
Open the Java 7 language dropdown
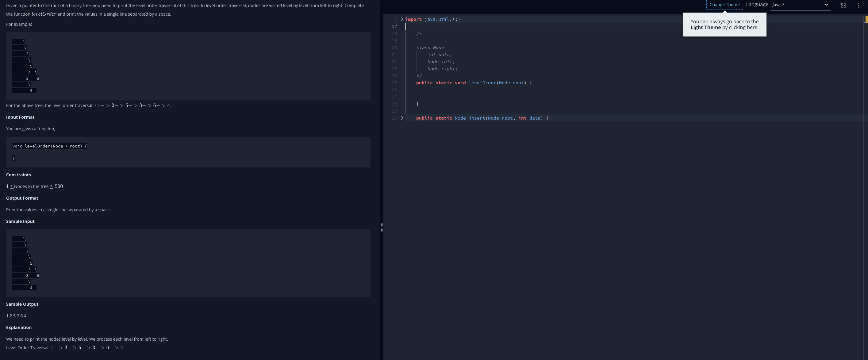point(800,5)
